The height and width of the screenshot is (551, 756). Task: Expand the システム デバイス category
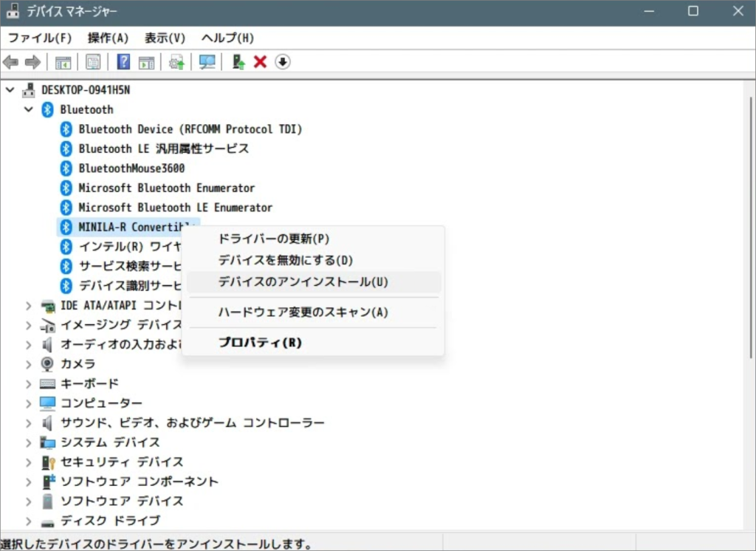point(29,442)
